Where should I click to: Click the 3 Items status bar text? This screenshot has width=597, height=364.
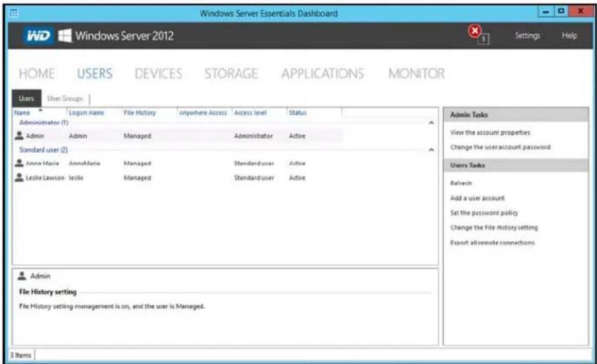(x=21, y=355)
